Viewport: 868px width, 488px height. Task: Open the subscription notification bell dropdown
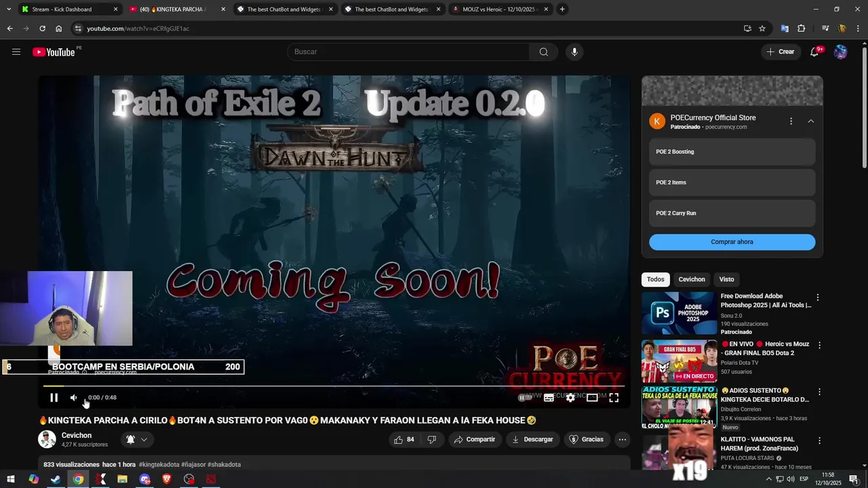pos(136,440)
